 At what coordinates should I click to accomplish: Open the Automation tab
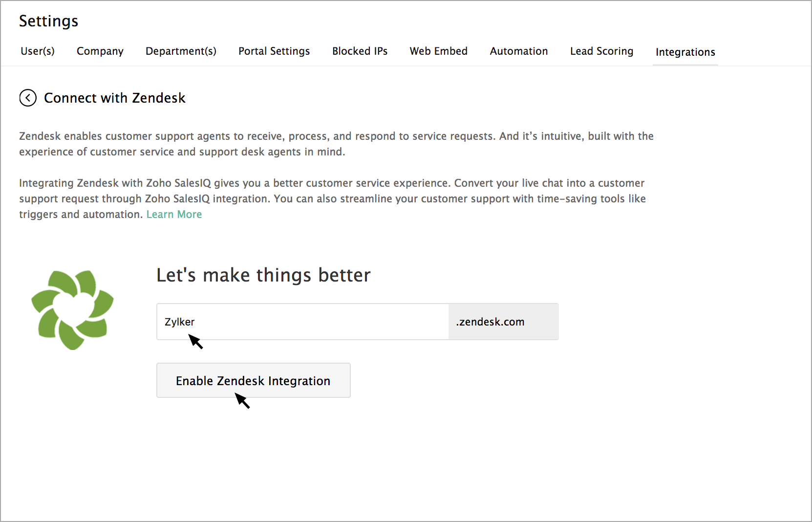(519, 51)
